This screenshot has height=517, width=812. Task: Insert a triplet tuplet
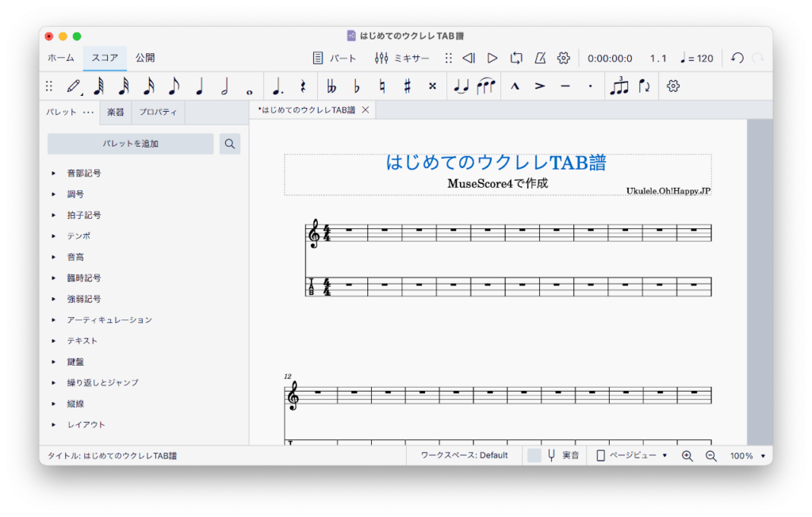[619, 86]
